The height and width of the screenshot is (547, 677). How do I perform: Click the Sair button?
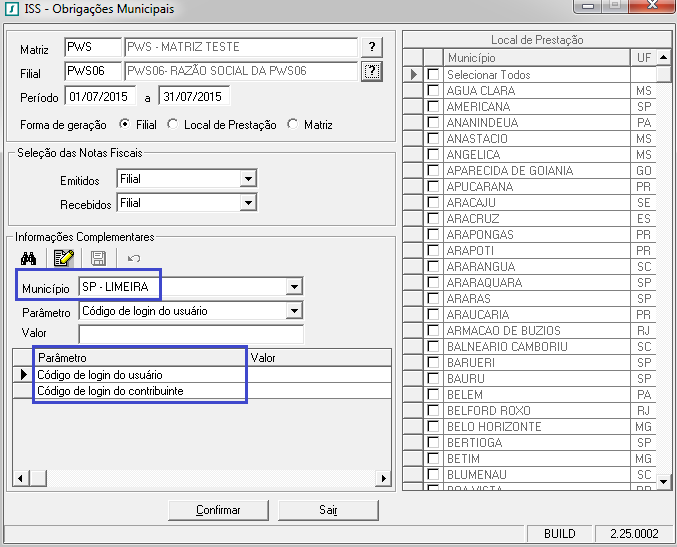click(328, 510)
